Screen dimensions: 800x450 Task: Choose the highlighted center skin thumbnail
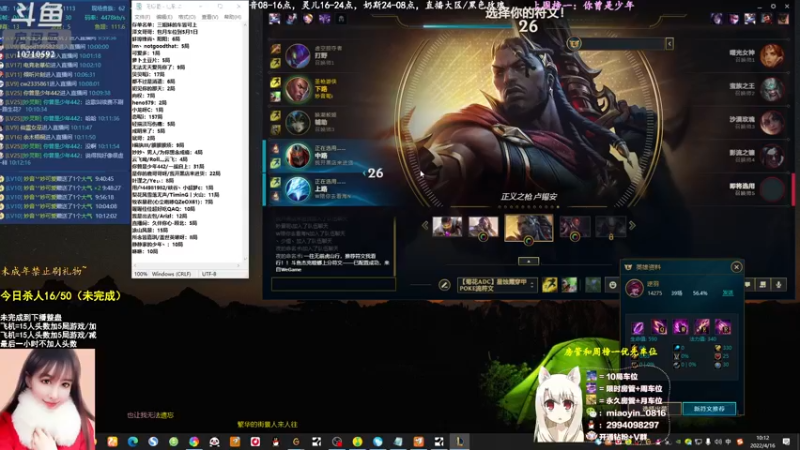(x=529, y=227)
